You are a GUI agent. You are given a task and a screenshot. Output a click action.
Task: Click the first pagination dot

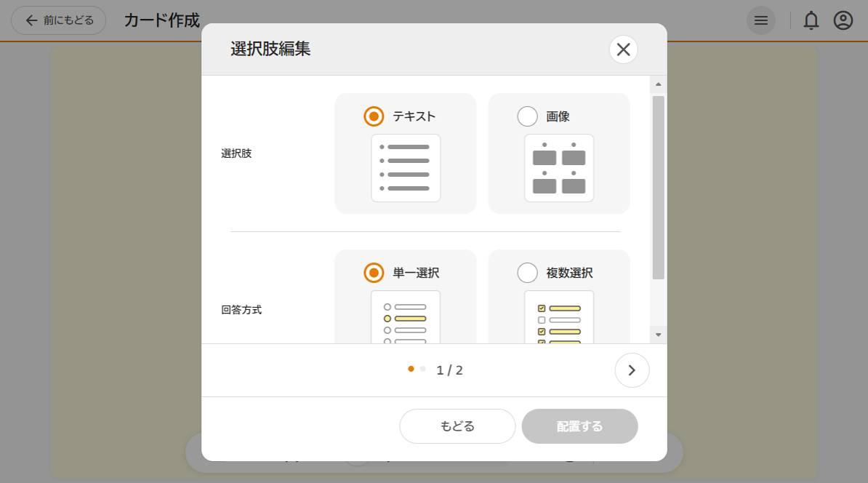tap(410, 369)
